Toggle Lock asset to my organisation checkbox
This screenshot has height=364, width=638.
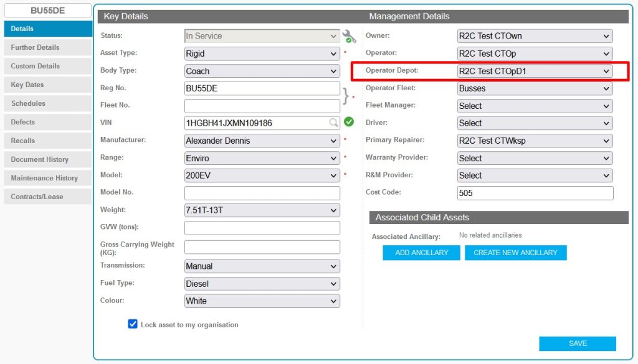[133, 324]
